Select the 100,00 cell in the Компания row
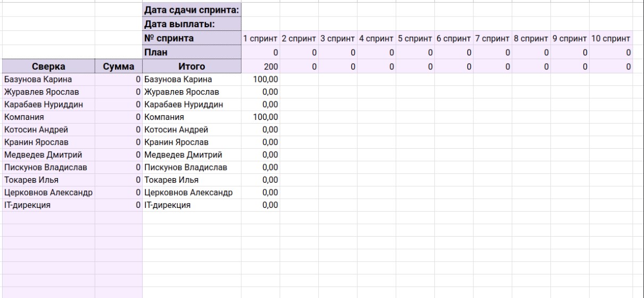The height and width of the screenshot is (298, 644). click(260, 117)
